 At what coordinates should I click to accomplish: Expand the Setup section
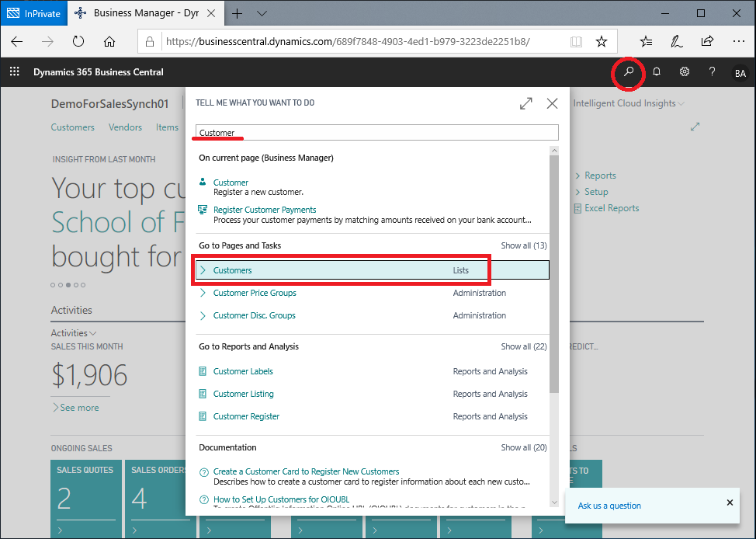(x=591, y=192)
